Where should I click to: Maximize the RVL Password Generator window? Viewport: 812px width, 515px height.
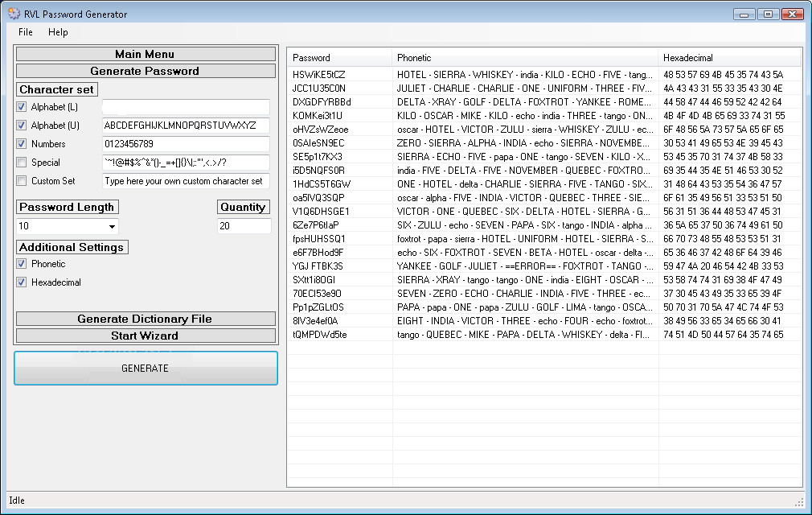pyautogui.click(x=768, y=14)
